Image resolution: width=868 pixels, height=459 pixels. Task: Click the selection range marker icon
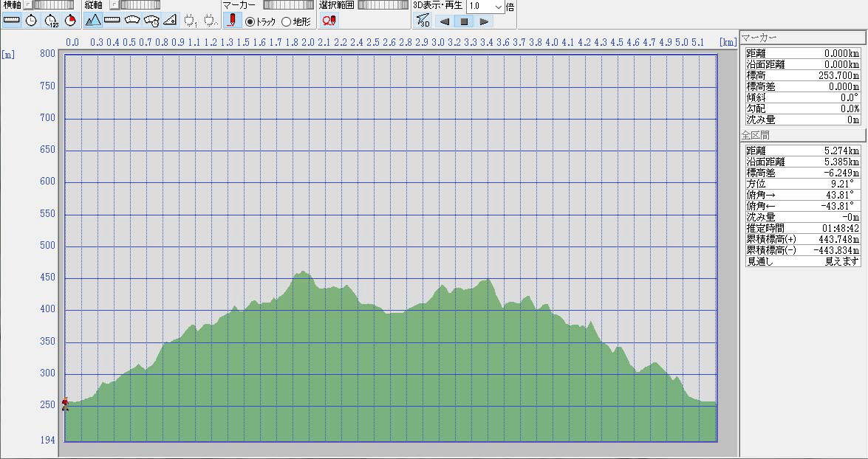329,21
